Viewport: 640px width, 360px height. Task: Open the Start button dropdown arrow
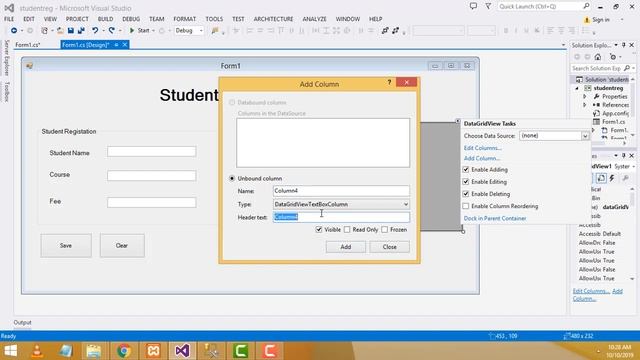pos(153,31)
